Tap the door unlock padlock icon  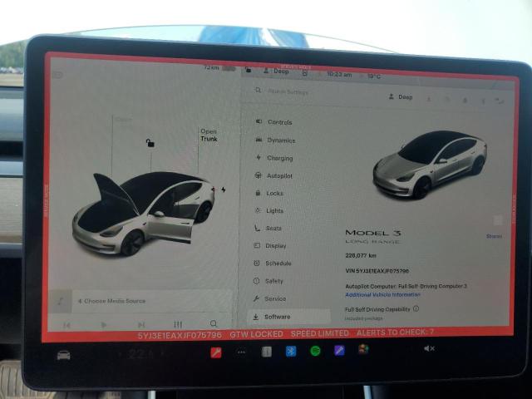coord(150,143)
